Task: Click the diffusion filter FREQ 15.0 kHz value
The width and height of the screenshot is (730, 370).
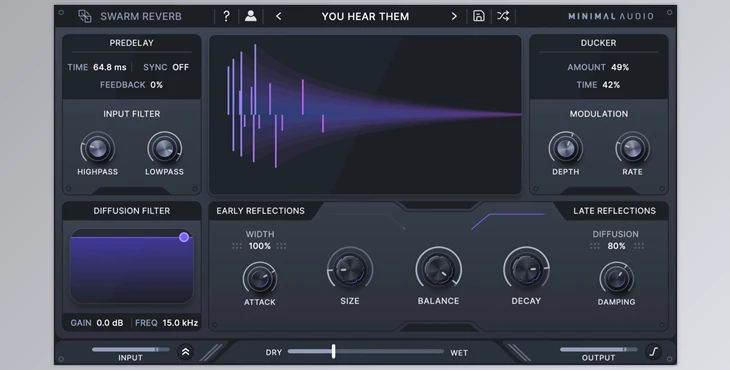Action: click(x=180, y=323)
